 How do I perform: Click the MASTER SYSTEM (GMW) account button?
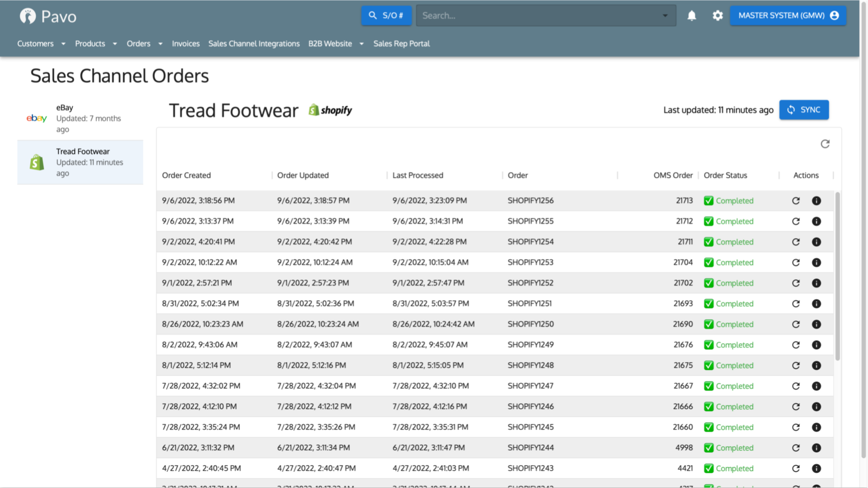(x=788, y=16)
